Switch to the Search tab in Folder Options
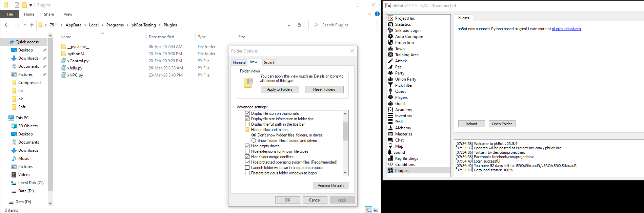The width and height of the screenshot is (644, 213). [269, 63]
